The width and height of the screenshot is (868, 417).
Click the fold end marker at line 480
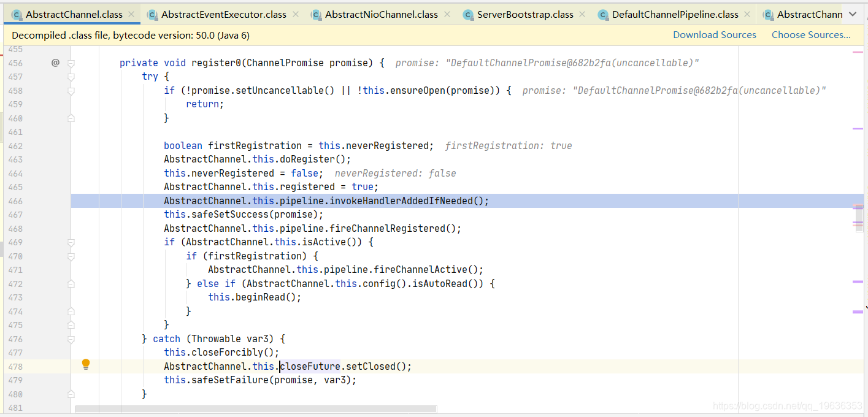(x=71, y=394)
